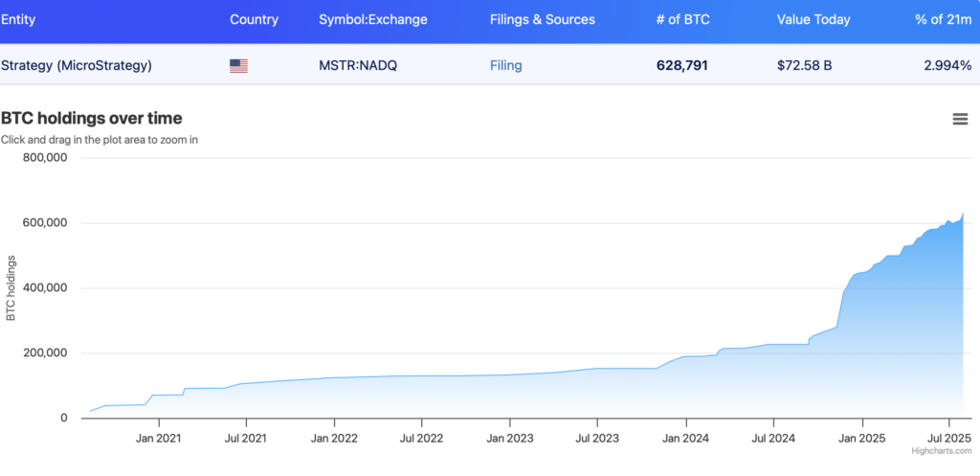
Task: Click the 200,000 y-axis label
Action: 45,352
